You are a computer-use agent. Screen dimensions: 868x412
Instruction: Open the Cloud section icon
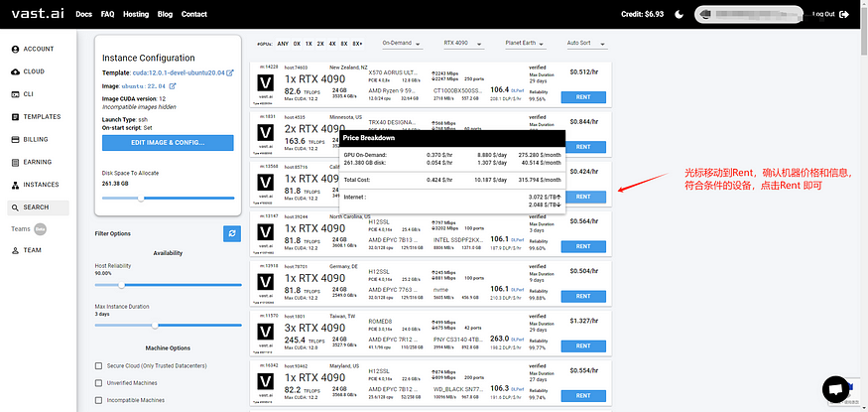tap(15, 72)
